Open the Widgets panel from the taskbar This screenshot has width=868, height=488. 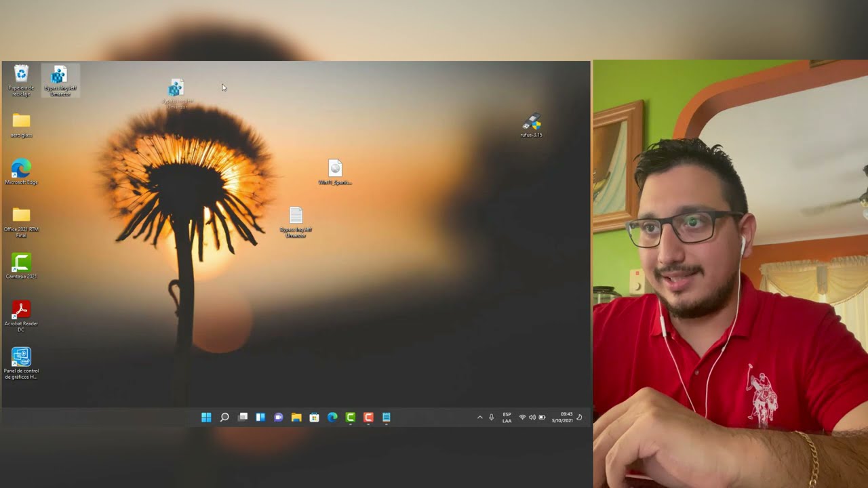pos(260,418)
